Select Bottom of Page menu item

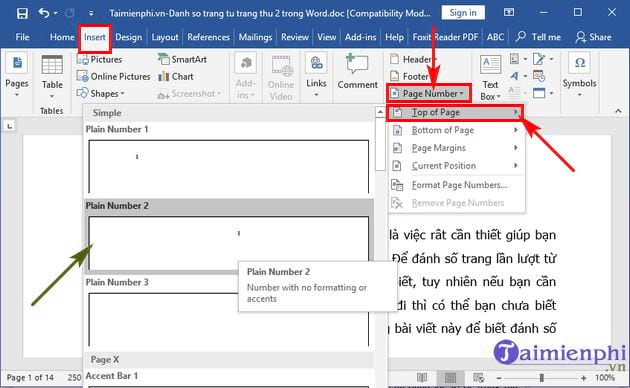click(456, 130)
